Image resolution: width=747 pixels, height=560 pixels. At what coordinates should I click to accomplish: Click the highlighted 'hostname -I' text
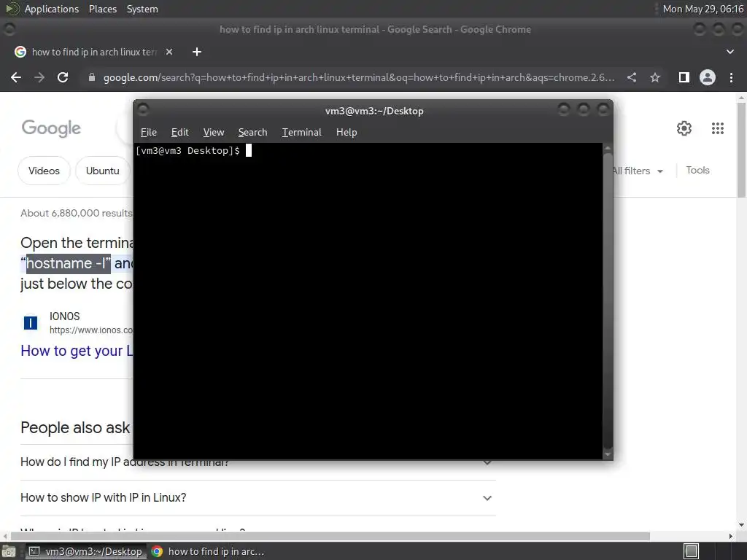pyautogui.click(x=68, y=263)
